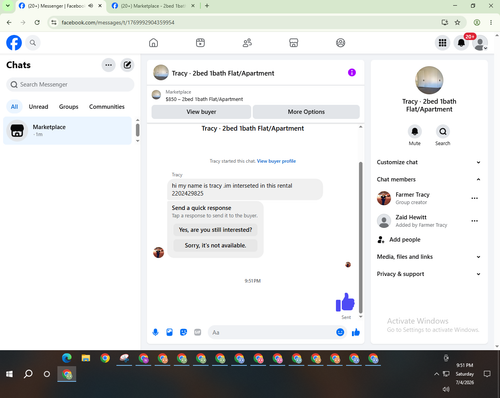
Task: Choose a GIF icon in composer
Action: 198,332
